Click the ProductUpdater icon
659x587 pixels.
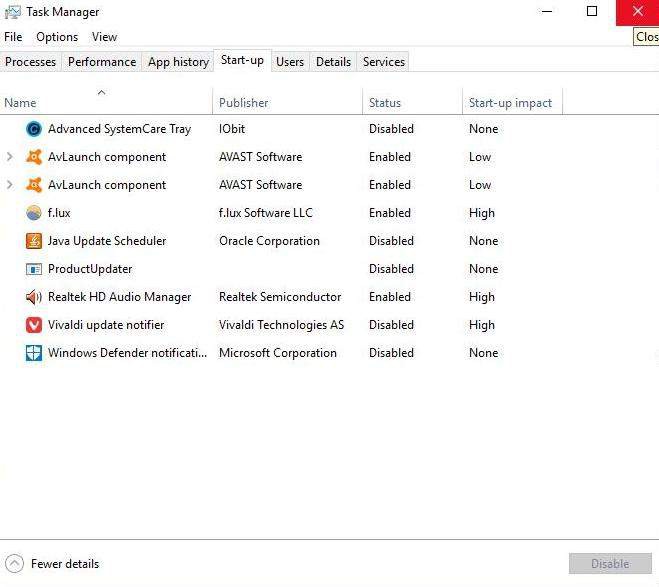click(34, 269)
